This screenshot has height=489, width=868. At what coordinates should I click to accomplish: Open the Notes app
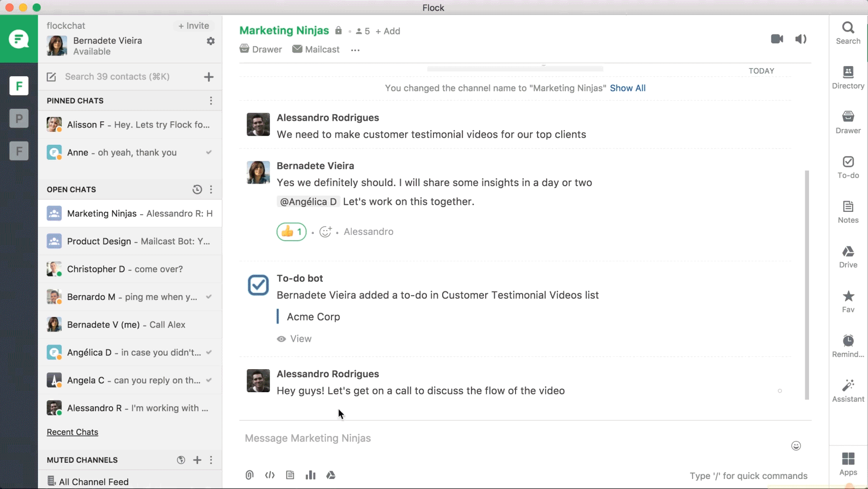coord(848,212)
